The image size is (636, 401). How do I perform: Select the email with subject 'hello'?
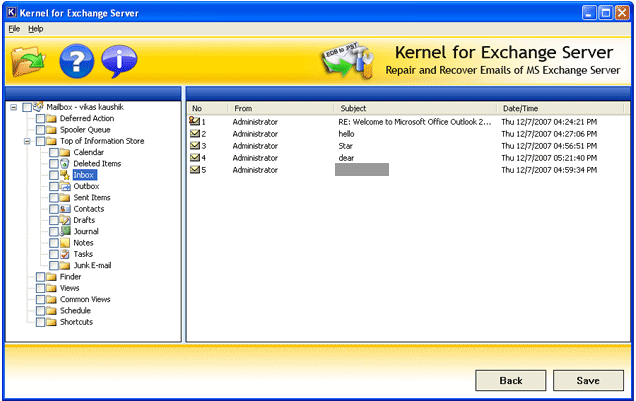click(346, 134)
